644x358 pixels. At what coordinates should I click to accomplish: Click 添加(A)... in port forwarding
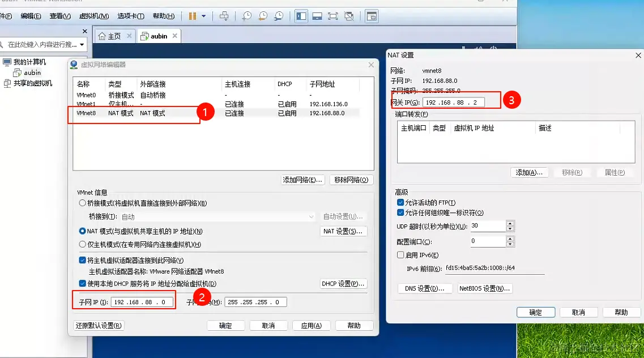[x=529, y=172]
